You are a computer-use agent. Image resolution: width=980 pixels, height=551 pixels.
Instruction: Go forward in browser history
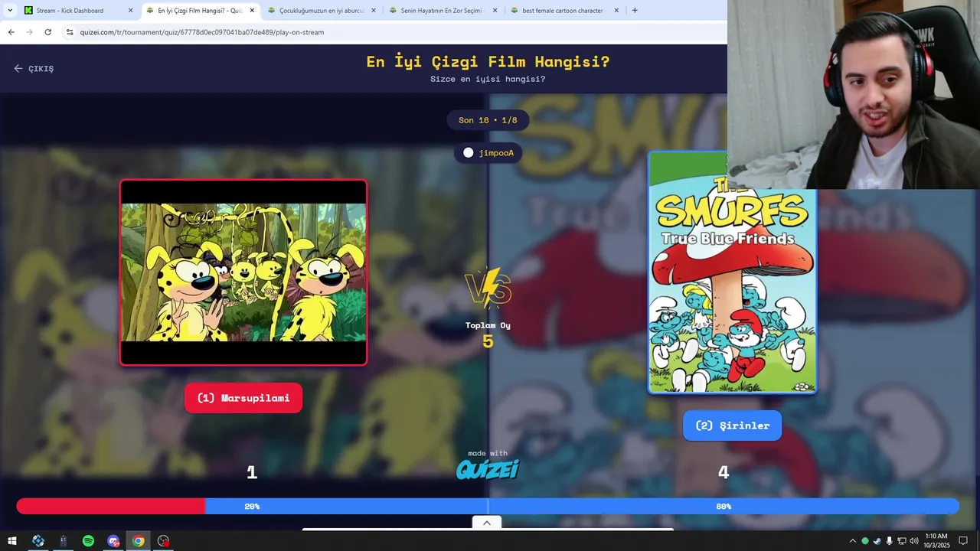[x=29, y=32]
